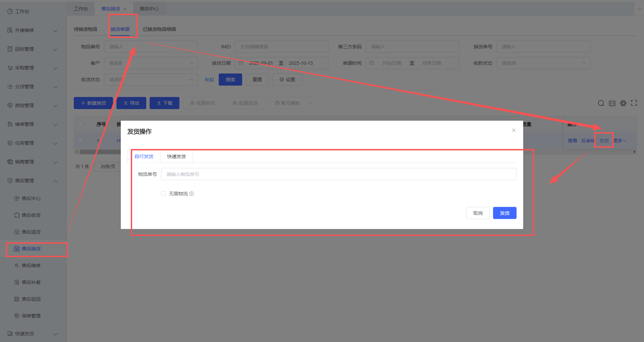Switch to 已换货物品明细 tab
This screenshot has width=644, height=342.
tap(159, 29)
